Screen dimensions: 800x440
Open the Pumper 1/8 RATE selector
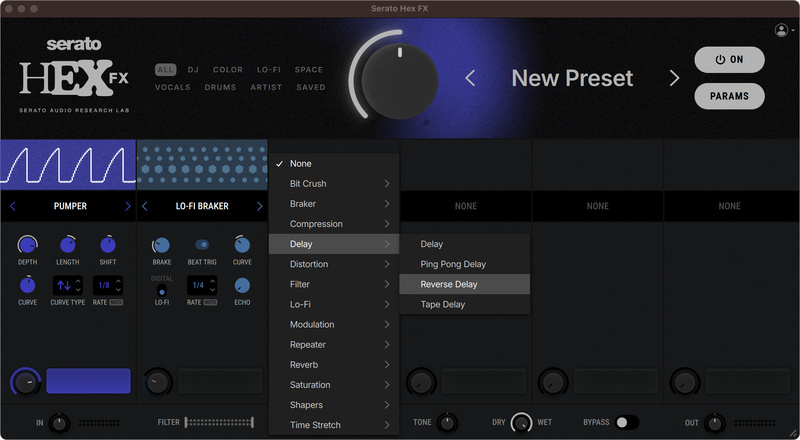pyautogui.click(x=108, y=285)
